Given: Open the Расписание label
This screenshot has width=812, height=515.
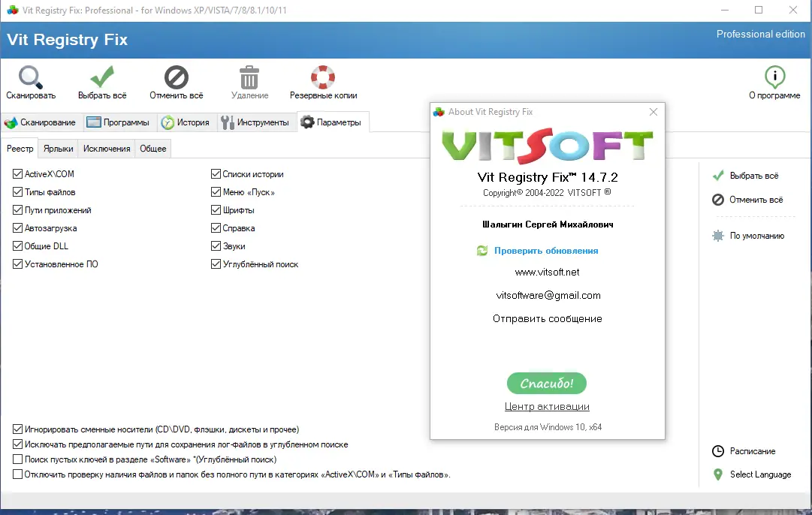Looking at the screenshot, I should [x=753, y=451].
